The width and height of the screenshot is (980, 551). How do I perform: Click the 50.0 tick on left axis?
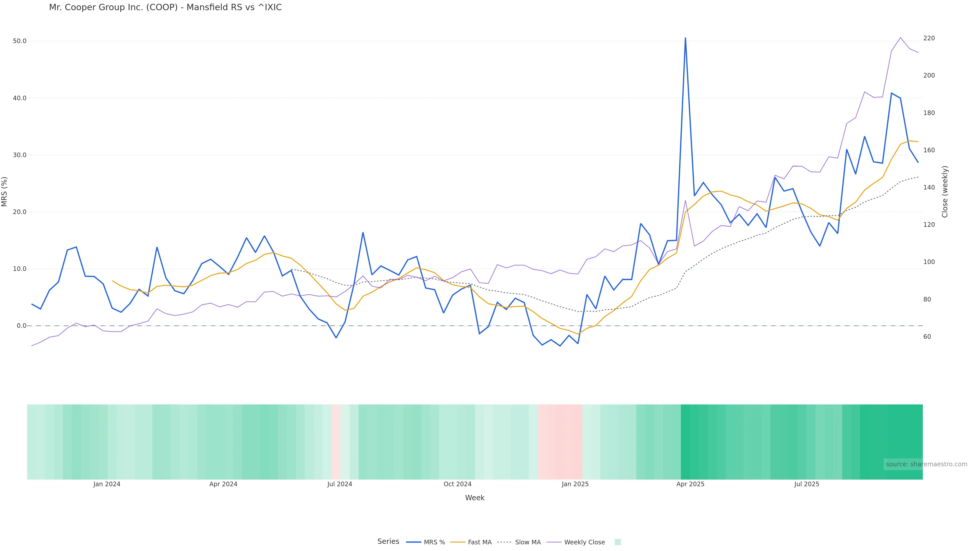click(x=19, y=41)
